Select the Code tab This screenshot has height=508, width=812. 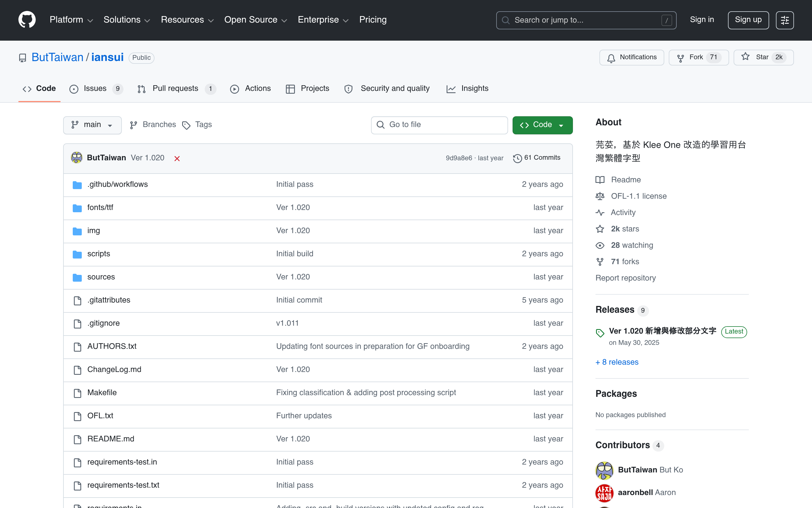[x=39, y=89]
